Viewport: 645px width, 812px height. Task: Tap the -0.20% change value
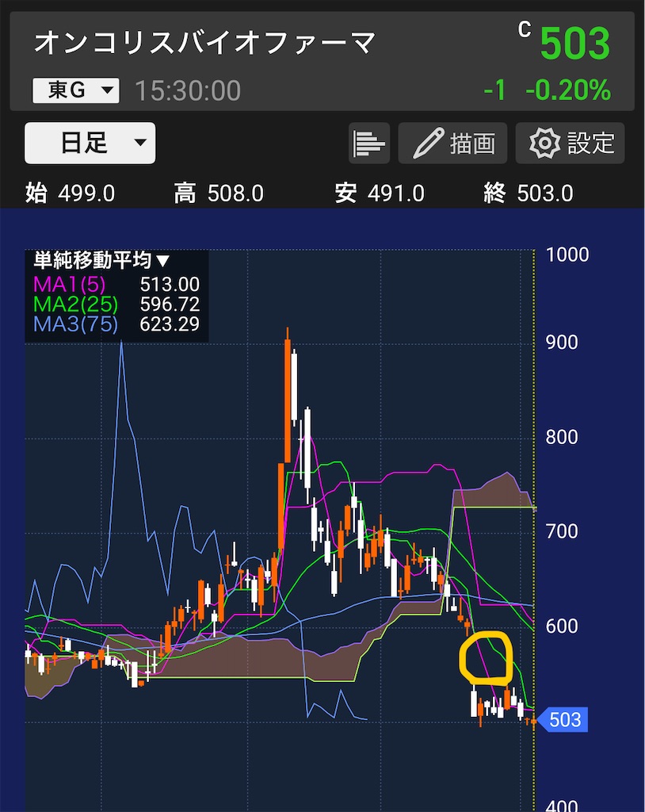(x=568, y=90)
